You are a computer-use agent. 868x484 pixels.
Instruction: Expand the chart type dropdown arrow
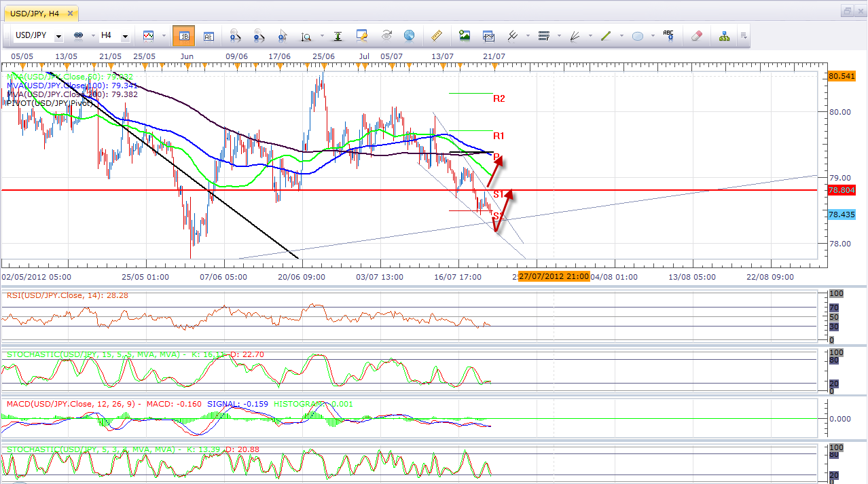pos(164,36)
